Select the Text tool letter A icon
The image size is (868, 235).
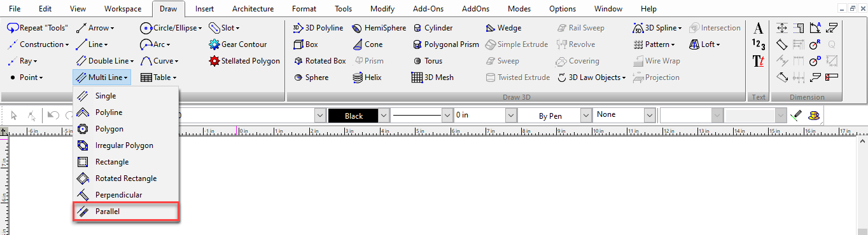(x=758, y=29)
